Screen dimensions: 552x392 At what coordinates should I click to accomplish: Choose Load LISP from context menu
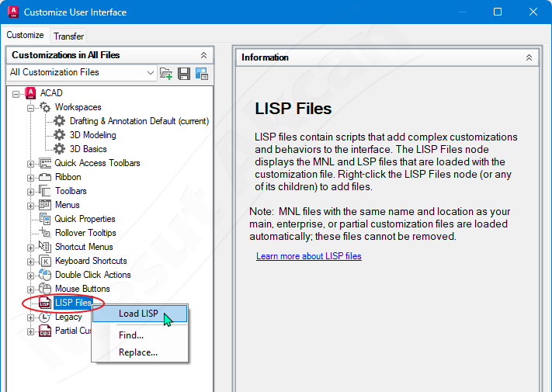[140, 314]
